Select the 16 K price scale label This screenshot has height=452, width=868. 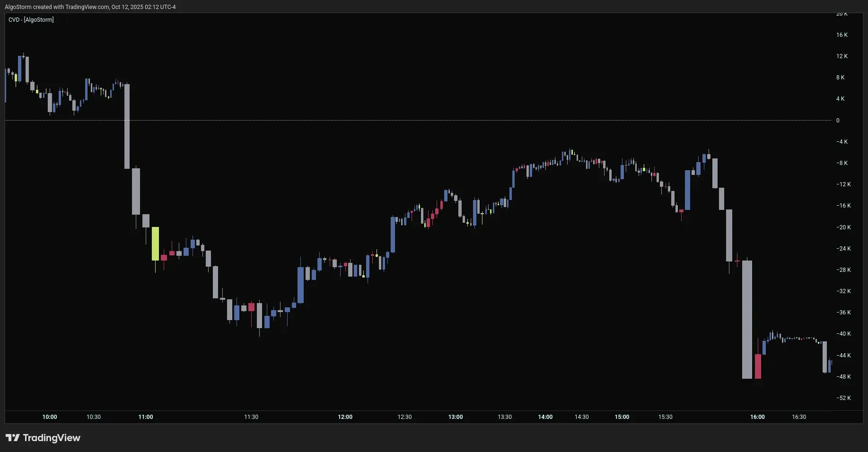pyautogui.click(x=842, y=35)
